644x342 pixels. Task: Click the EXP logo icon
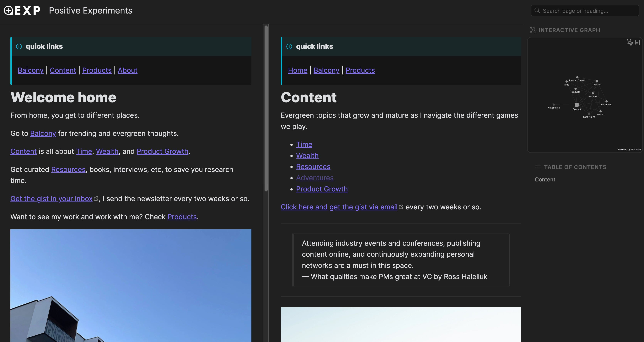point(22,10)
